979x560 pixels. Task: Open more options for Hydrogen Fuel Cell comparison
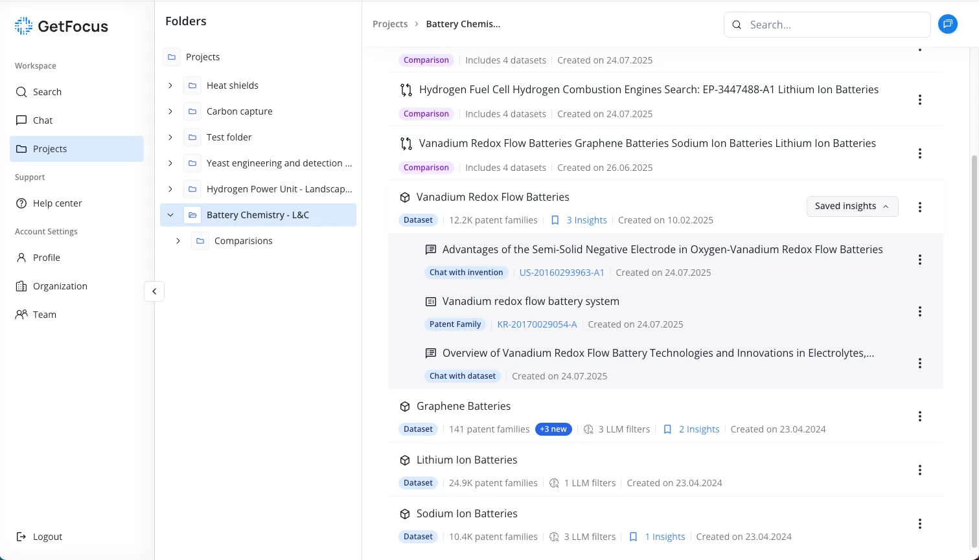point(920,100)
